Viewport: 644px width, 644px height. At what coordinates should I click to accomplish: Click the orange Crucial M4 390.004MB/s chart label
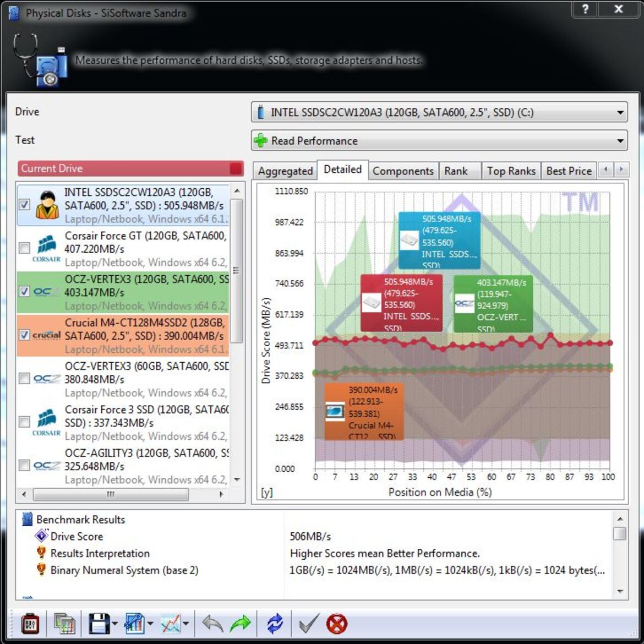pyautogui.click(x=364, y=412)
